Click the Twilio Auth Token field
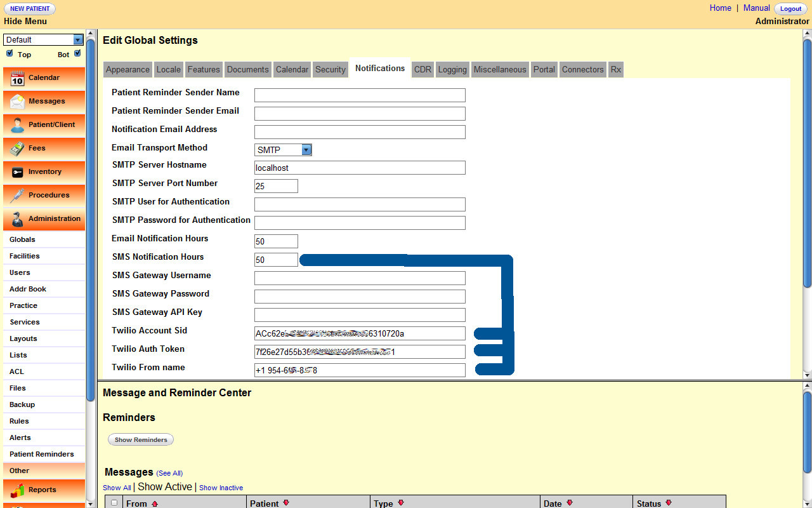The image size is (812, 508). click(x=360, y=352)
